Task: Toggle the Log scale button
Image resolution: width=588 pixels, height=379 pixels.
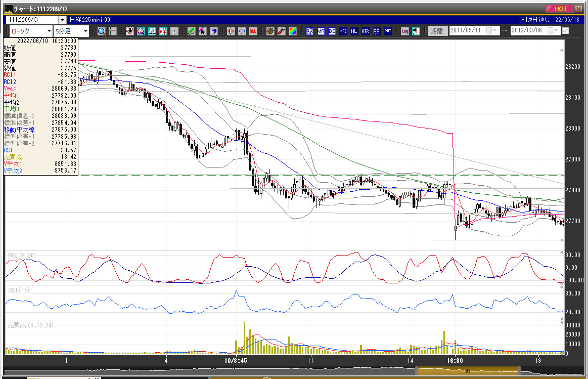Action: tap(404, 31)
